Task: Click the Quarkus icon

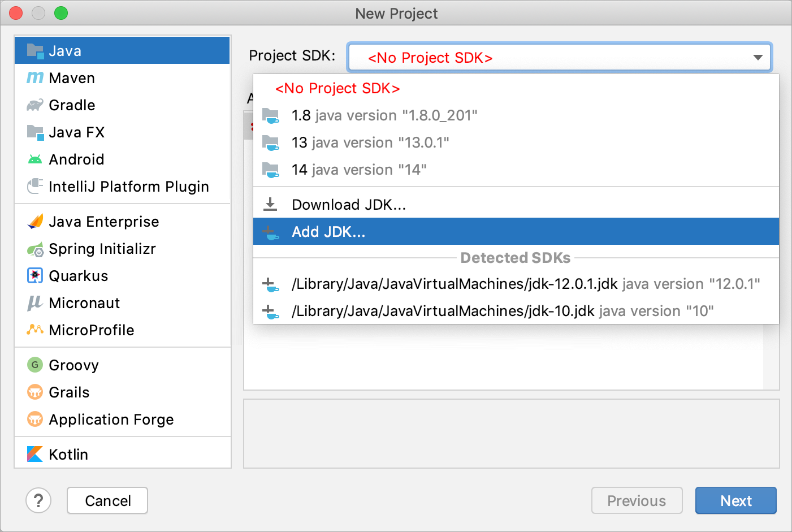Action: [35, 275]
